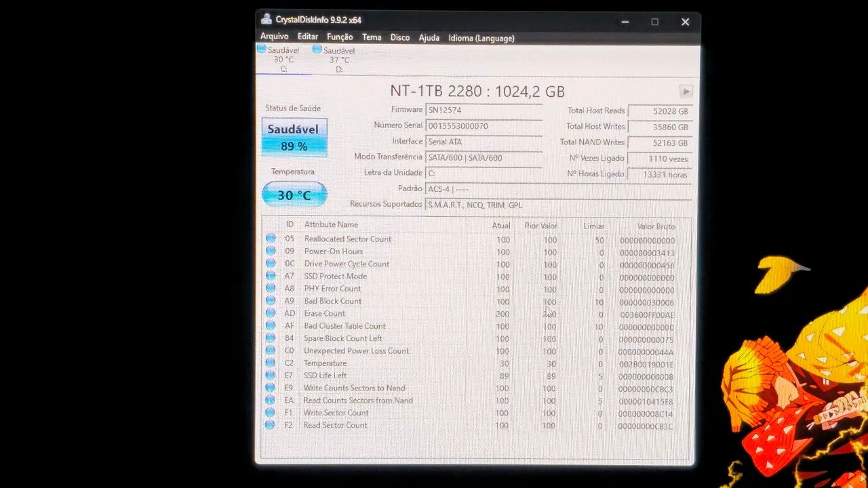This screenshot has width=868, height=488.
Task: Click status icon for Read Counts Sectors from Nand
Action: tap(270, 400)
